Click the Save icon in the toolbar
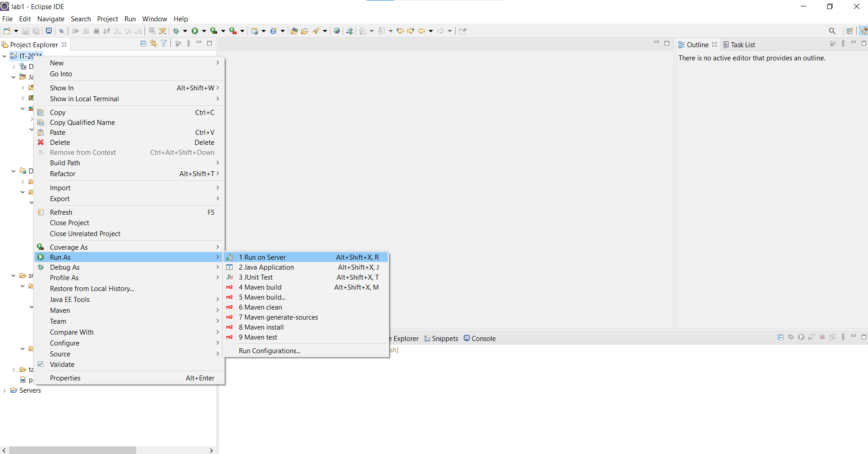The image size is (868, 454). click(x=25, y=31)
